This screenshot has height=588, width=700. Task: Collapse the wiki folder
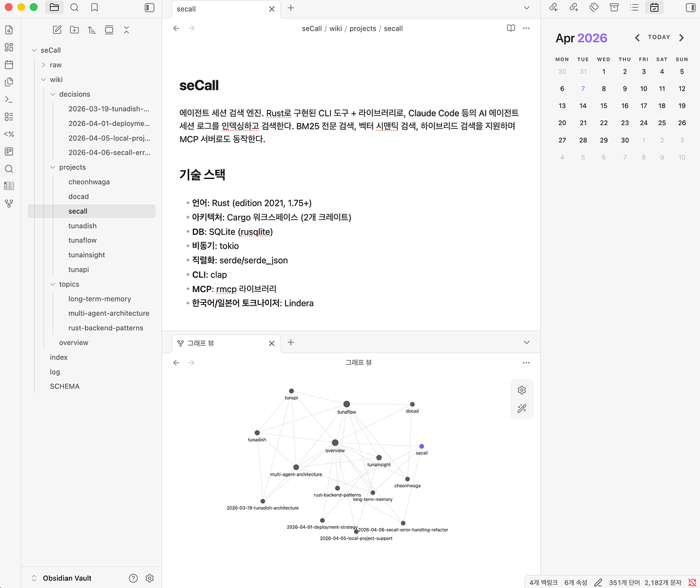(x=44, y=80)
